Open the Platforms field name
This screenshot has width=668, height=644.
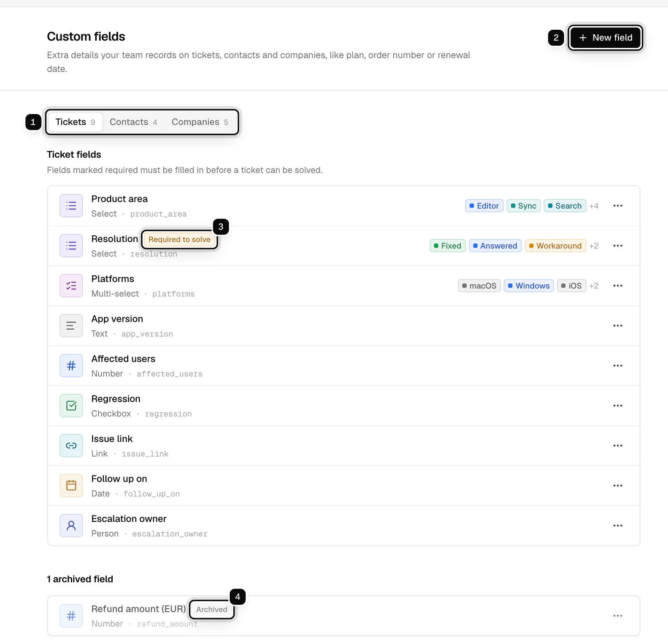[x=113, y=279]
